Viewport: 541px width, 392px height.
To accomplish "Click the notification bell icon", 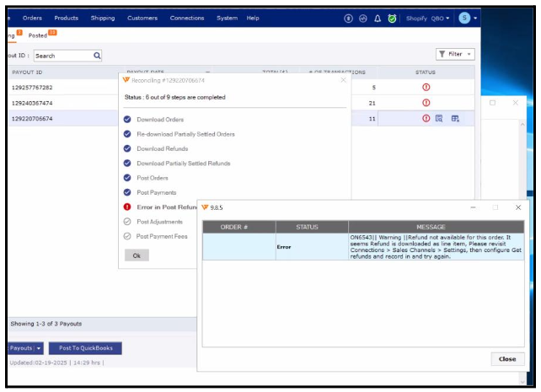I will (x=378, y=18).
